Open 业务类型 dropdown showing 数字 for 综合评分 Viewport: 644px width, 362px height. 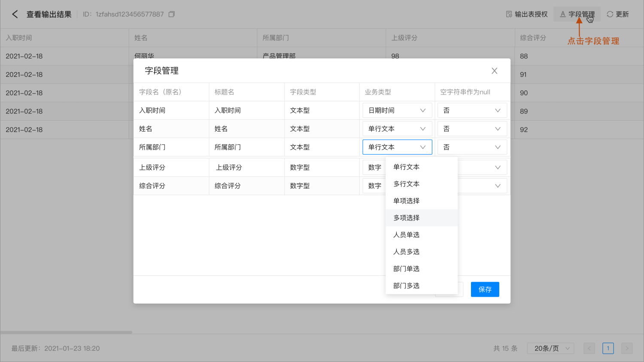(374, 186)
